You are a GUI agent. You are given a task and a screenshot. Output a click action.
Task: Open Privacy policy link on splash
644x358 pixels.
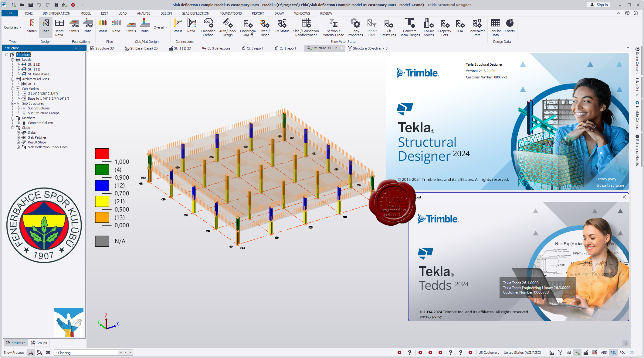[606, 179]
